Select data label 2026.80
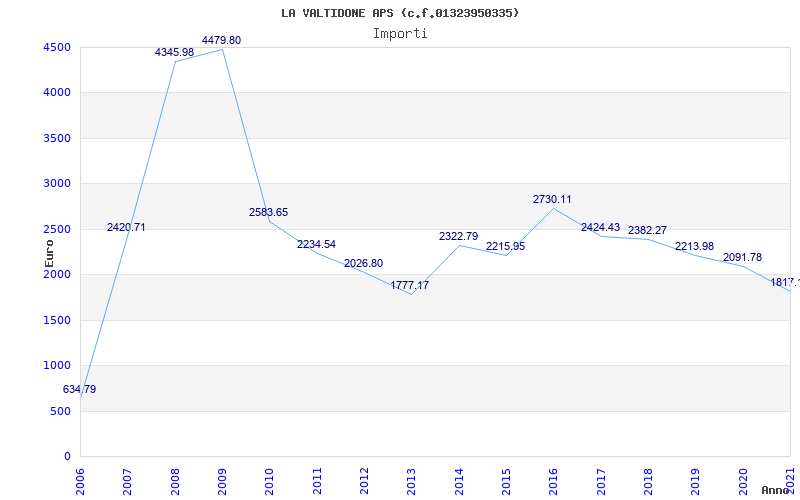This screenshot has width=800, height=500. coord(363,263)
